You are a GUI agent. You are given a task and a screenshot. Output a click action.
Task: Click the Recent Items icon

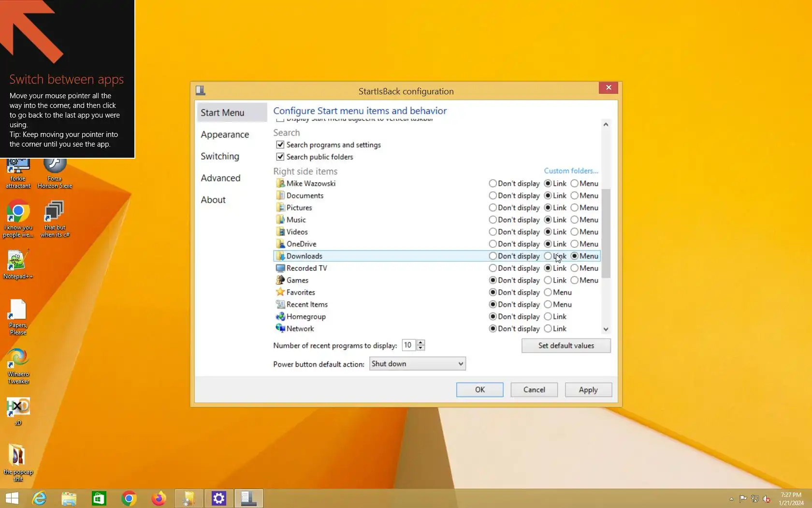tap(280, 304)
